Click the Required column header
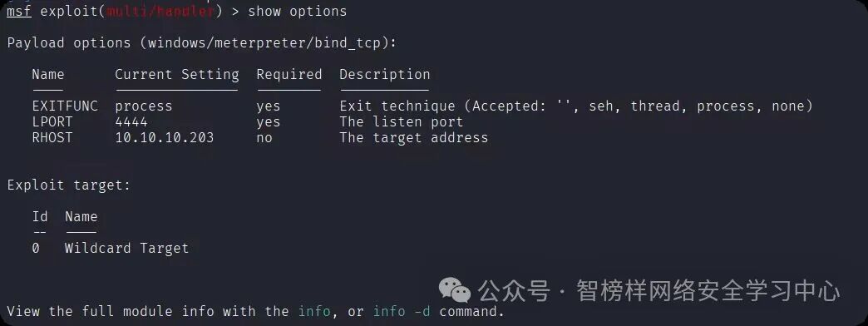Screen dimensions: 868x326 [289, 74]
